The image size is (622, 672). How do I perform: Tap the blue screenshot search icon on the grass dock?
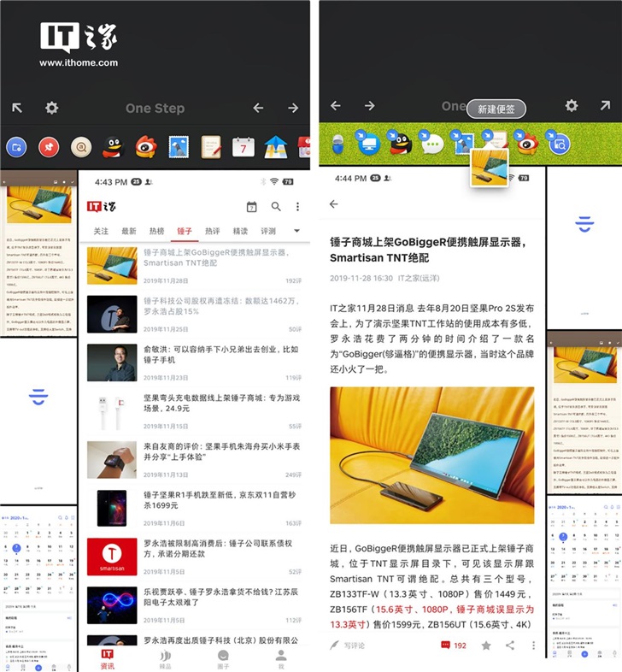click(x=558, y=143)
